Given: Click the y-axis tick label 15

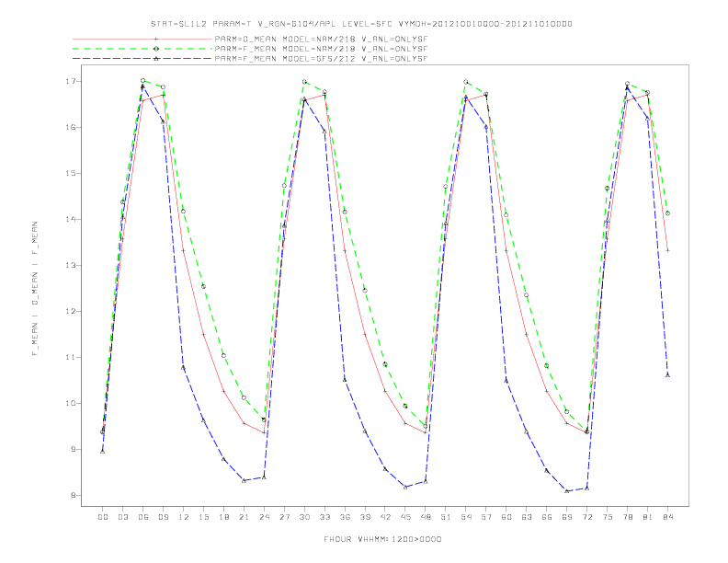Looking at the screenshot, I should [x=71, y=173].
